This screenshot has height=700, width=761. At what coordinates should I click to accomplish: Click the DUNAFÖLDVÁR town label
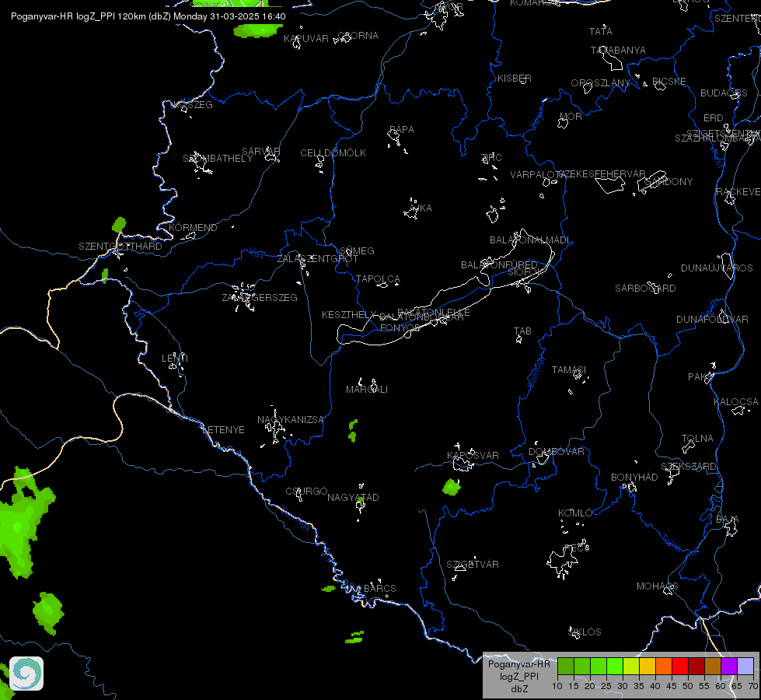(x=712, y=319)
